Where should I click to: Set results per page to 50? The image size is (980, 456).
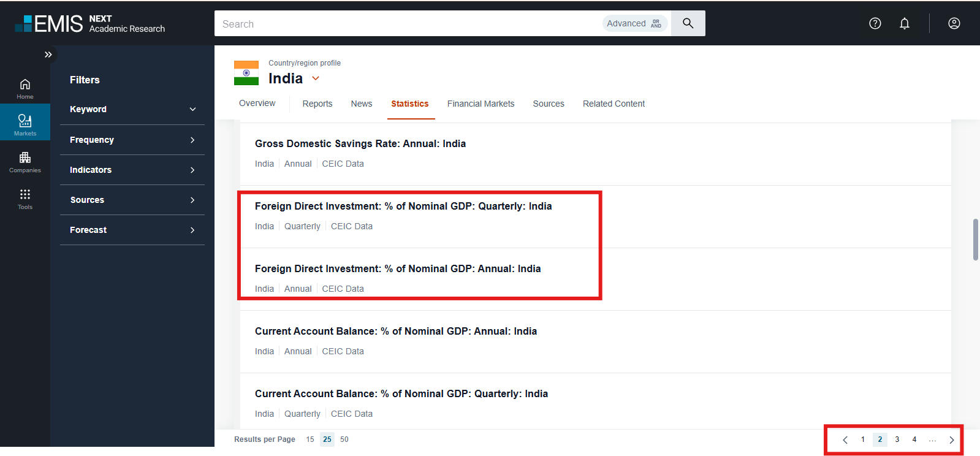tap(344, 439)
